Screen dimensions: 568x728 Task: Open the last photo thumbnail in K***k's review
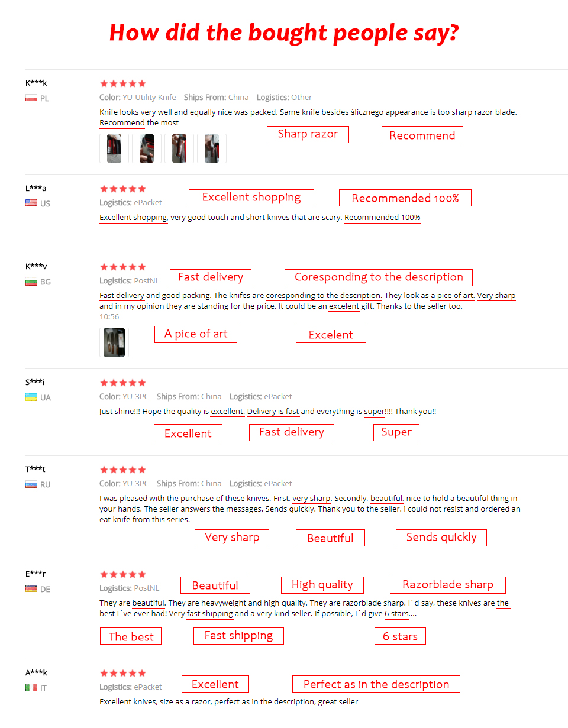(x=212, y=148)
